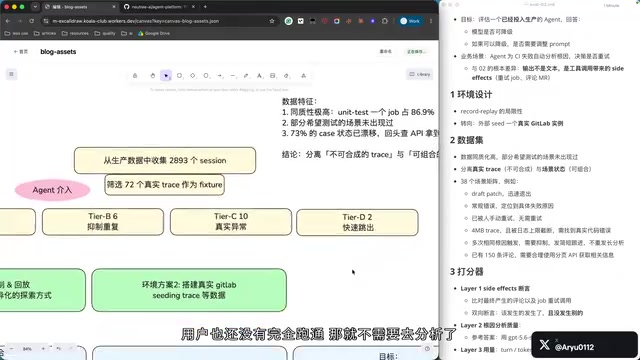This screenshot has width=640, height=360.
Task: Select the green '环境方案2' gitlab box
Action: pos(189,290)
